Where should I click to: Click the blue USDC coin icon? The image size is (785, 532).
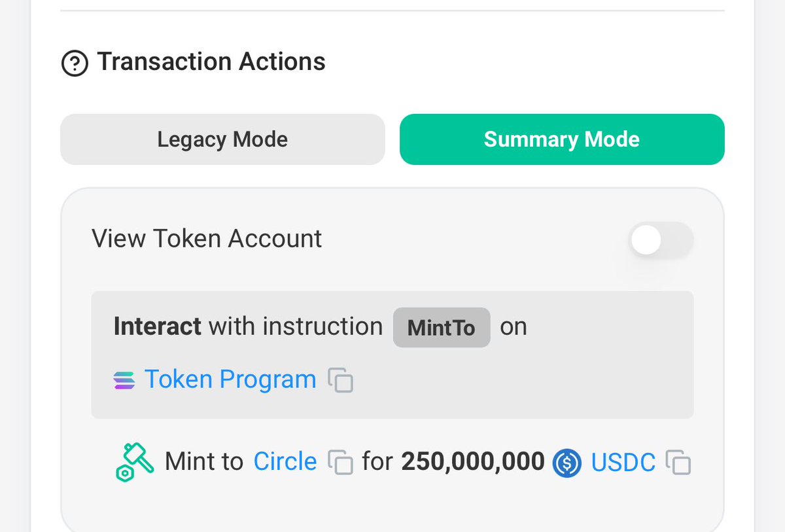tap(567, 463)
